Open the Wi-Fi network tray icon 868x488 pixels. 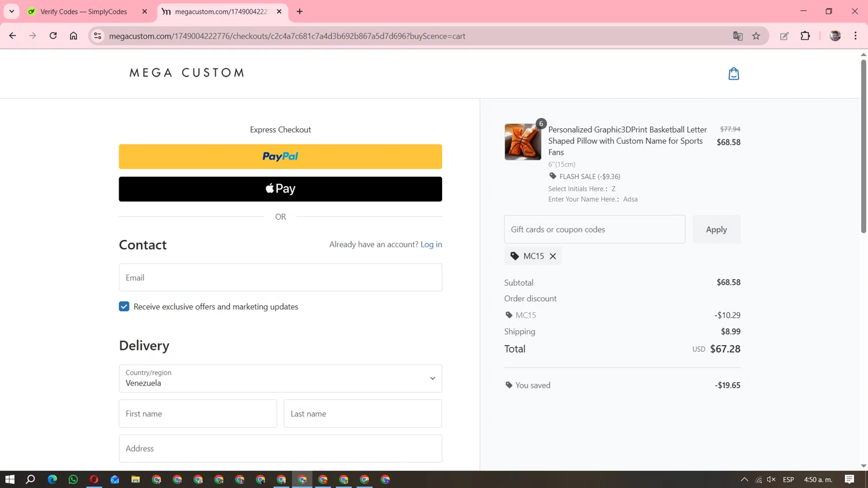pyautogui.click(x=759, y=479)
